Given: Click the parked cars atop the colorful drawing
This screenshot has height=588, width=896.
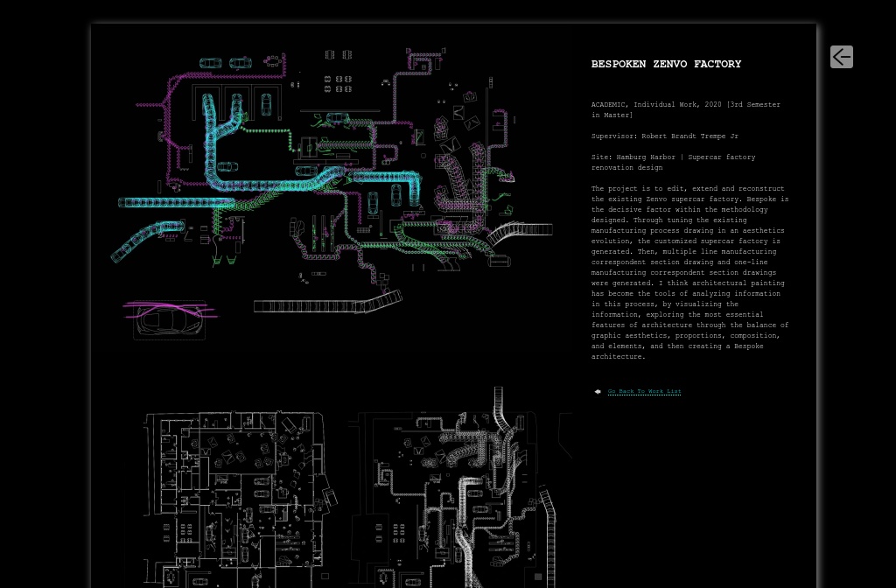Looking at the screenshot, I should [225, 63].
